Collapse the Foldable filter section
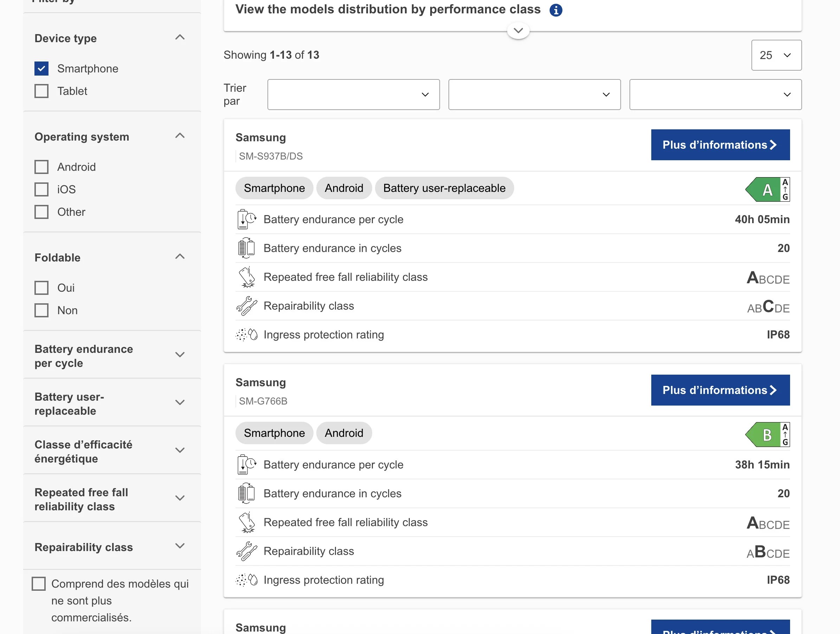The width and height of the screenshot is (840, 634). click(180, 257)
